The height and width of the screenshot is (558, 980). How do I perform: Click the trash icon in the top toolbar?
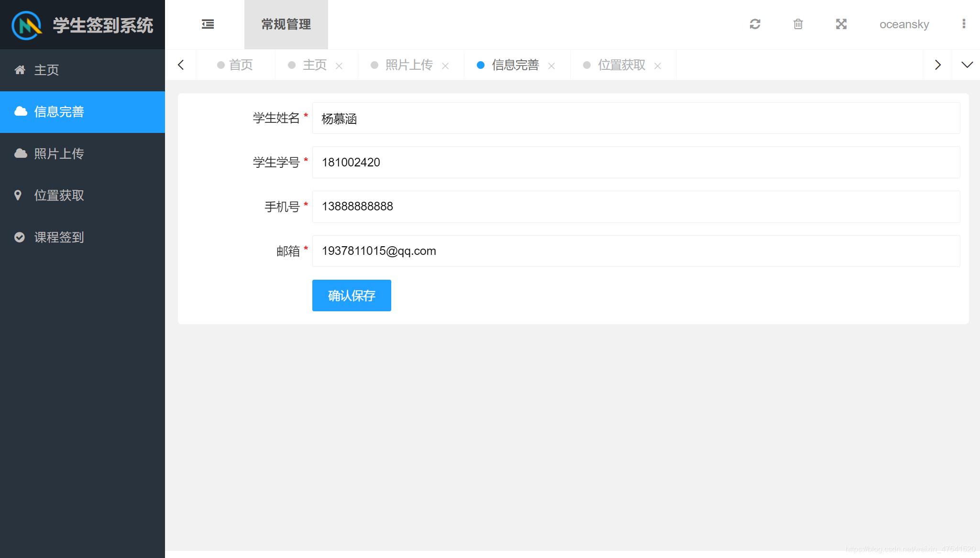pos(798,24)
